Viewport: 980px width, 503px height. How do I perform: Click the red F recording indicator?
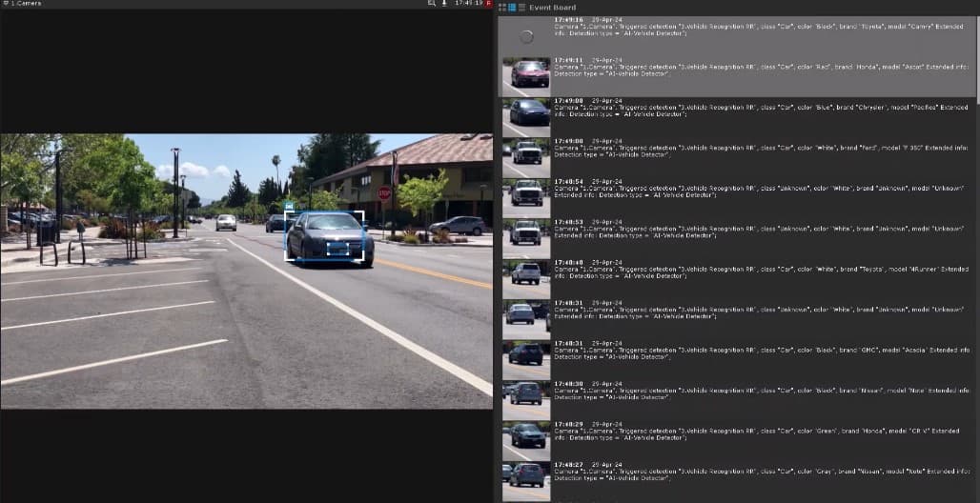[489, 3]
